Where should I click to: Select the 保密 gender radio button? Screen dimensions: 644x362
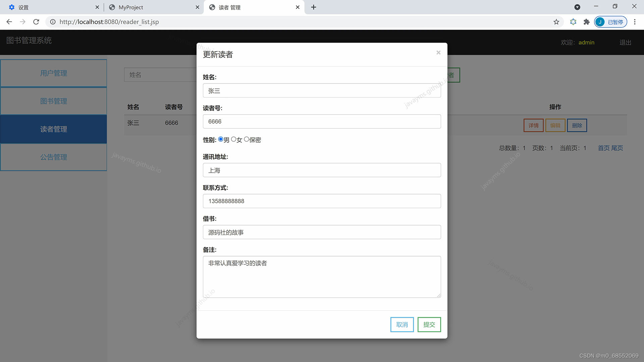247,139
